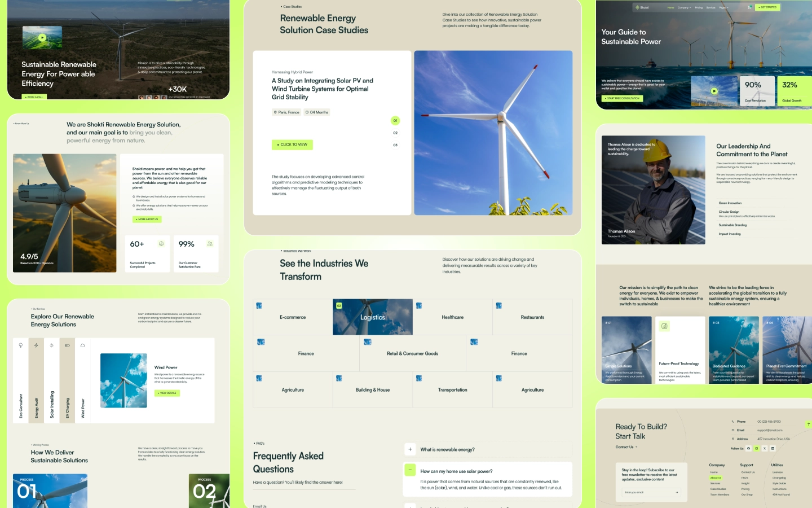Image resolution: width=812 pixels, height=508 pixels.
Task: Select case study step 01 indicator
Action: pyautogui.click(x=395, y=120)
